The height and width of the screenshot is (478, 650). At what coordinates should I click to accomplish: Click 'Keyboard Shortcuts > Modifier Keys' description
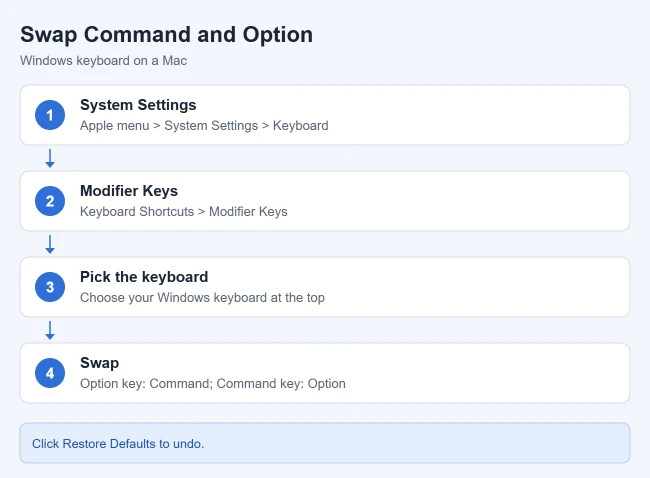[x=184, y=211]
